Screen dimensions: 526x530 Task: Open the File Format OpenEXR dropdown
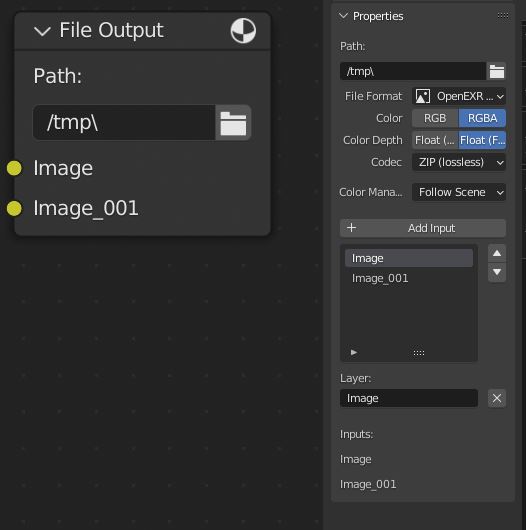[459, 96]
